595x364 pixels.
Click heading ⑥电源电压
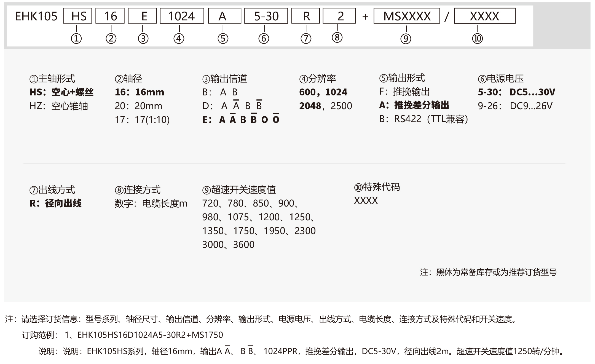click(501, 79)
